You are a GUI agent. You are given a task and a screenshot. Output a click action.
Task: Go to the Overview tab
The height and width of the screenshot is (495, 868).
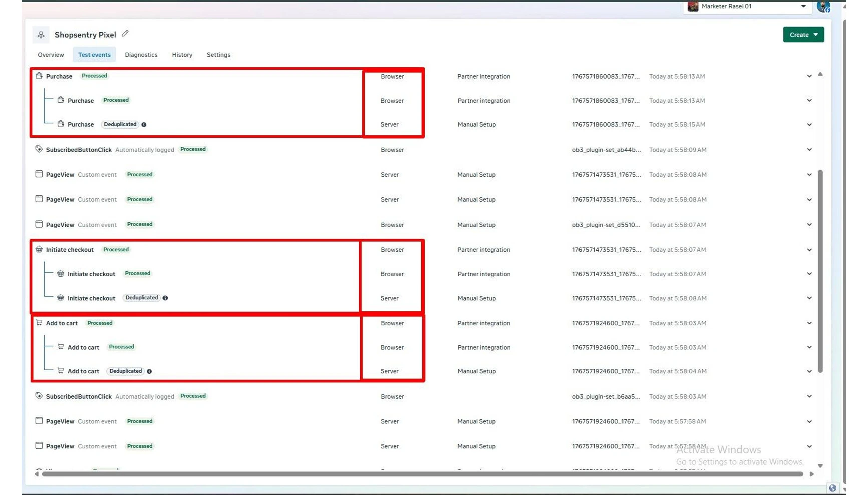(x=51, y=55)
